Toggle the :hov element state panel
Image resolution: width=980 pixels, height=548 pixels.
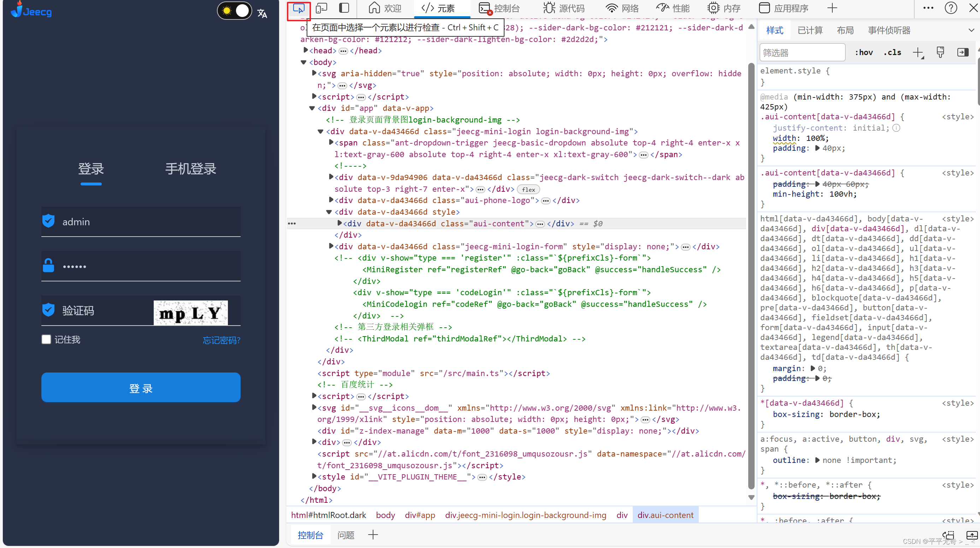click(x=863, y=53)
